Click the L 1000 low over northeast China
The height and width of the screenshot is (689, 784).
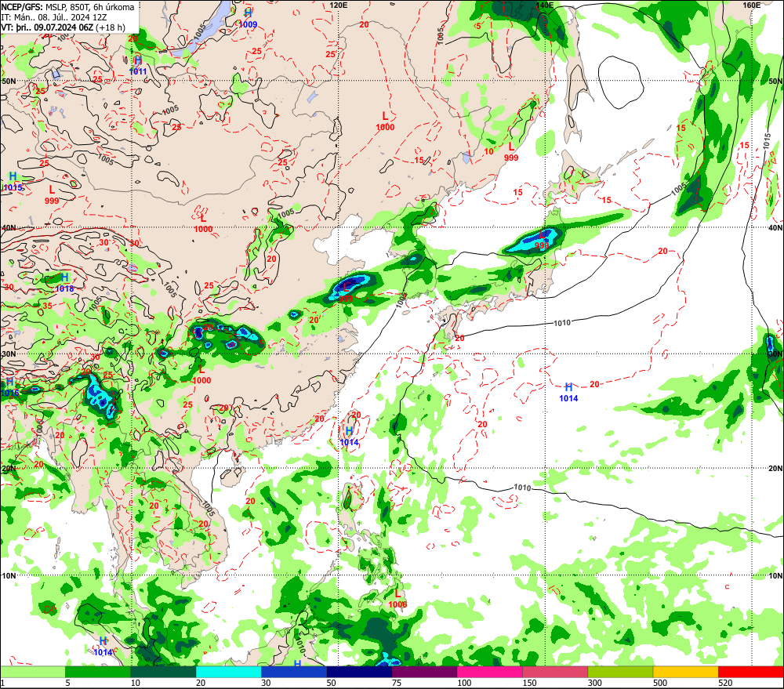[385, 121]
